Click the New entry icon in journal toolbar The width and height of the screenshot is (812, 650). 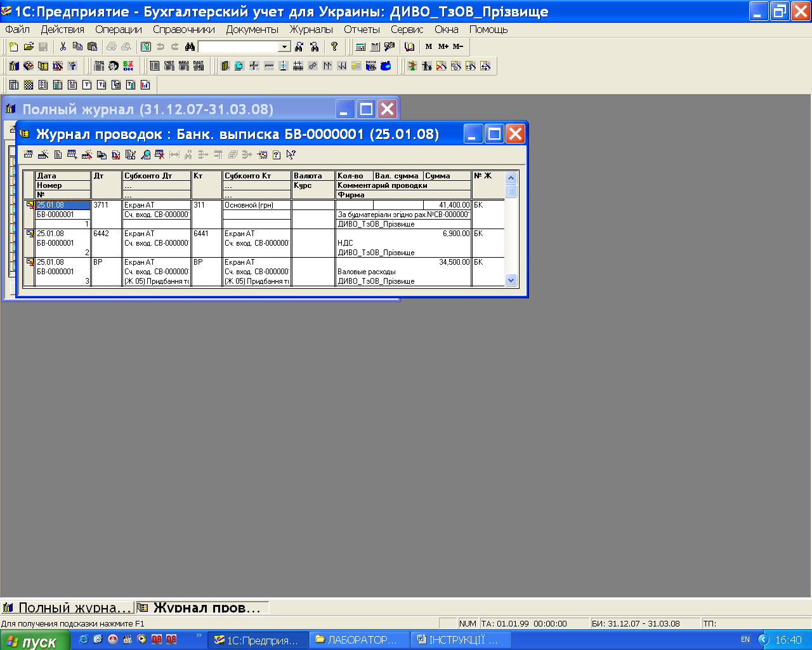tap(28, 154)
